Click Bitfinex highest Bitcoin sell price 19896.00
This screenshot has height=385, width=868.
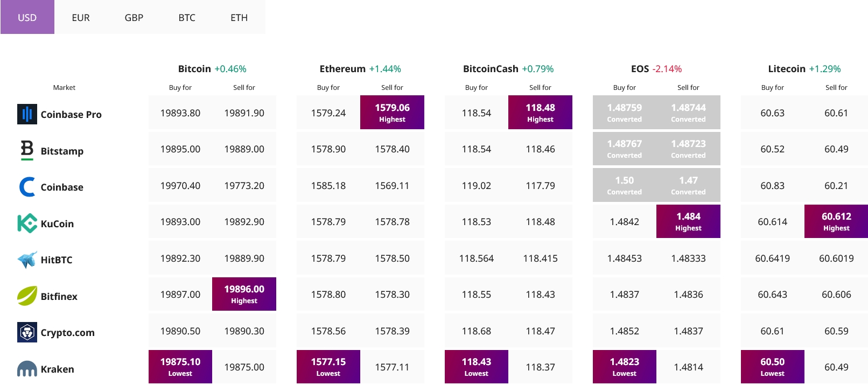point(244,294)
